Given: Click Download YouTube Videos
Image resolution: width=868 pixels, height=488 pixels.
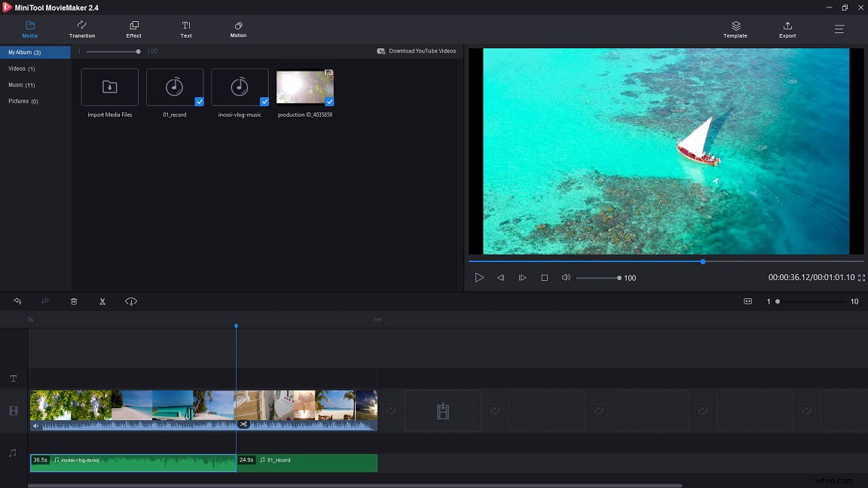Looking at the screenshot, I should click(417, 50).
